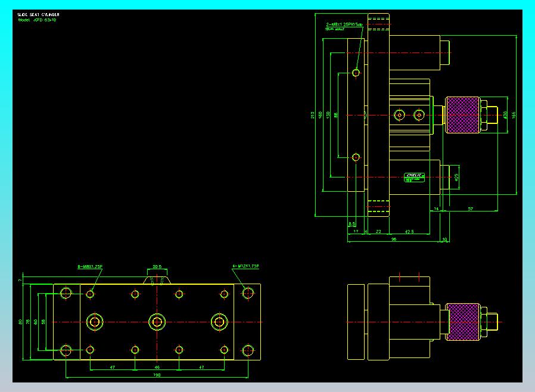Screen dimensions: 535x392
Task: Select the 20.5 dimension above the plate
Action: click(x=157, y=267)
